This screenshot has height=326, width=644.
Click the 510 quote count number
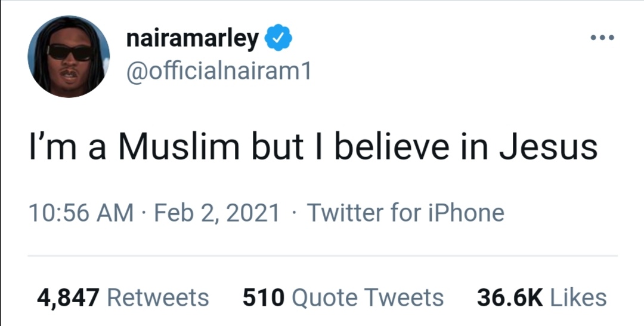pyautogui.click(x=264, y=297)
